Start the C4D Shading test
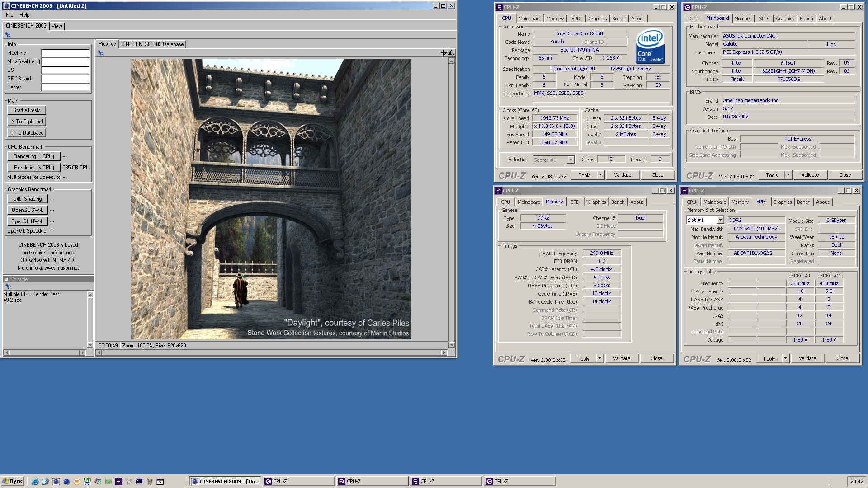Image resolution: width=868 pixels, height=488 pixels. click(x=28, y=199)
